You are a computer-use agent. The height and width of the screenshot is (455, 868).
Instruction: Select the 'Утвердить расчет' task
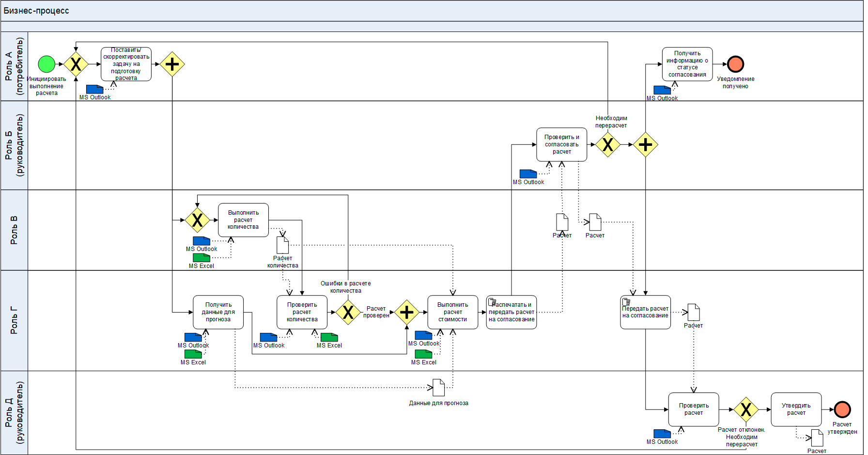[x=796, y=409]
